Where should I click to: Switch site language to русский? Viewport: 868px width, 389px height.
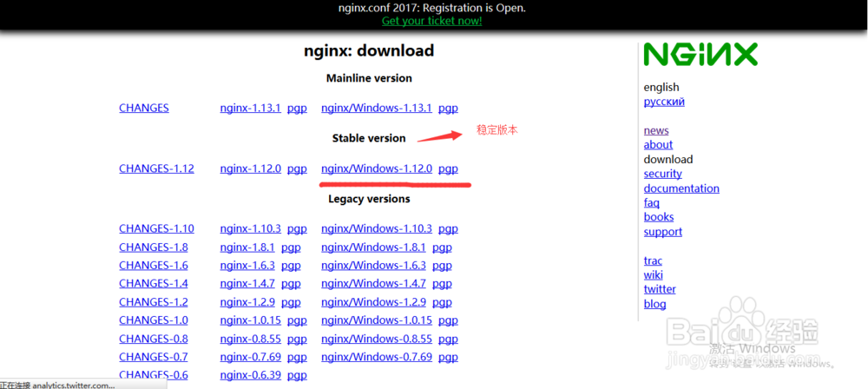(664, 102)
